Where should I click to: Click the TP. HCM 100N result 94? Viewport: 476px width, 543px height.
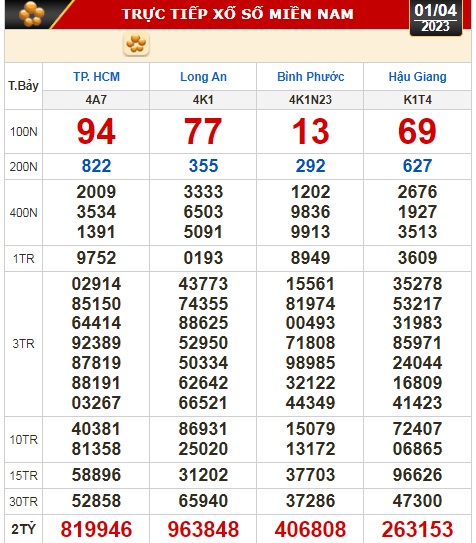96,131
